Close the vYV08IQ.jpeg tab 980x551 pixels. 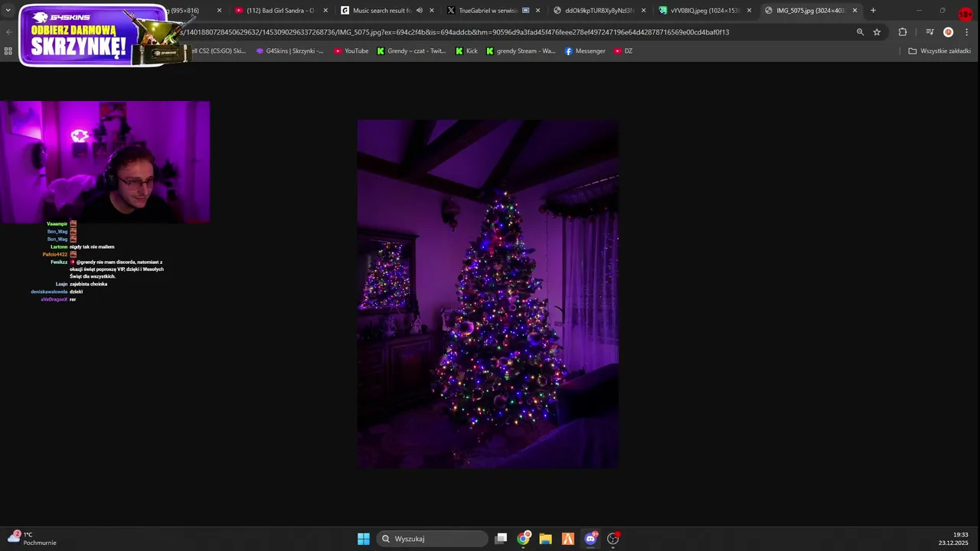749,11
